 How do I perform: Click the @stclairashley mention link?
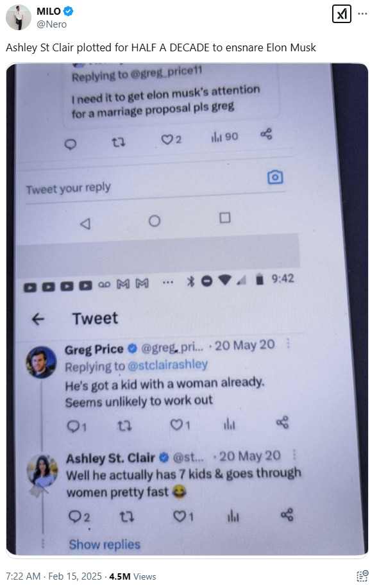167,365
